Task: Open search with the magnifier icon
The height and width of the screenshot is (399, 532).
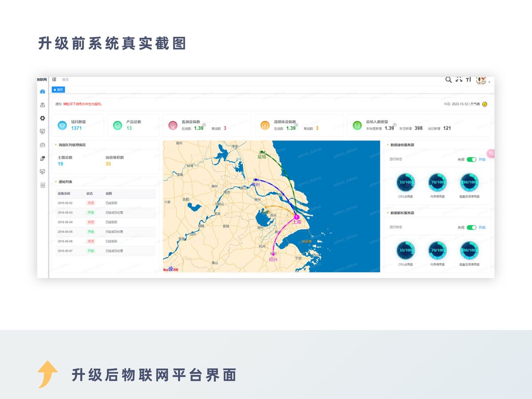Action: (x=448, y=80)
